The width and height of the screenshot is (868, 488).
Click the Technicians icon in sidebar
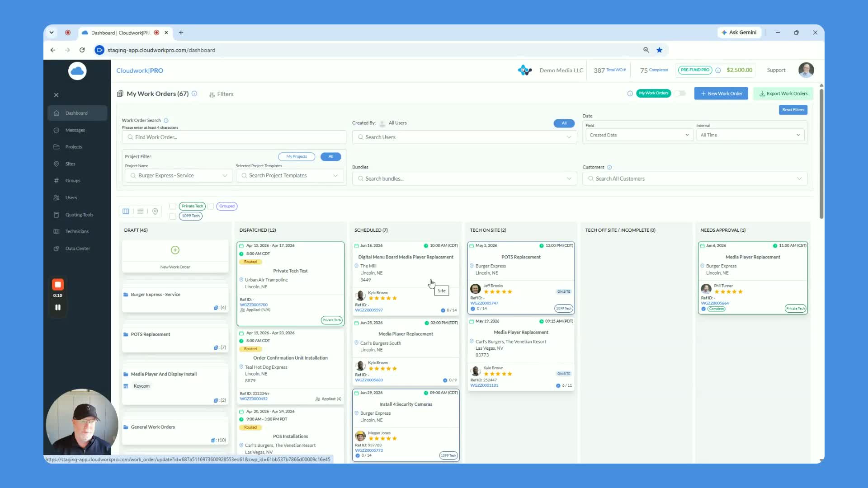point(57,231)
